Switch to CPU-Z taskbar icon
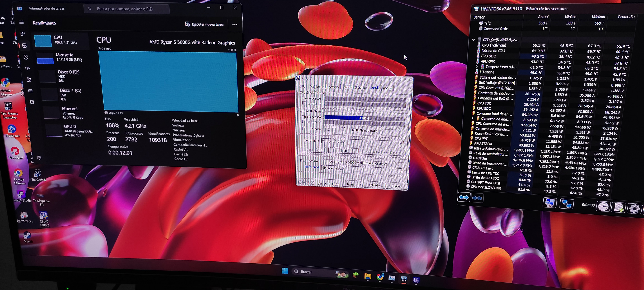The height and width of the screenshot is (290, 644). [x=416, y=280]
